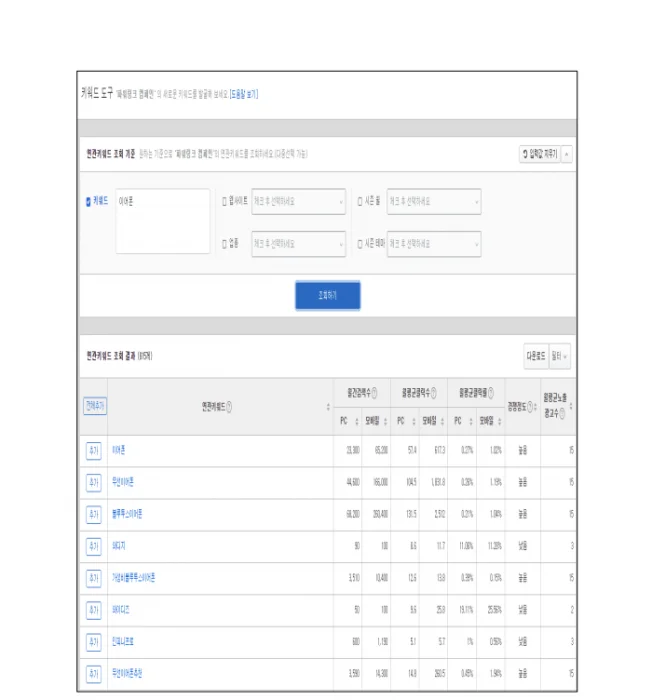Open the 업종 dropdown
652x700 pixels.
coord(298,244)
